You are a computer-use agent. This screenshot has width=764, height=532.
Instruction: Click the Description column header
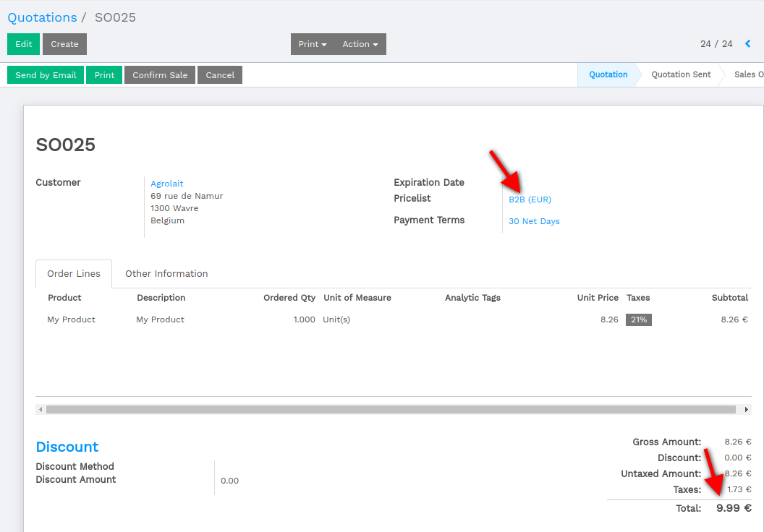pos(161,297)
